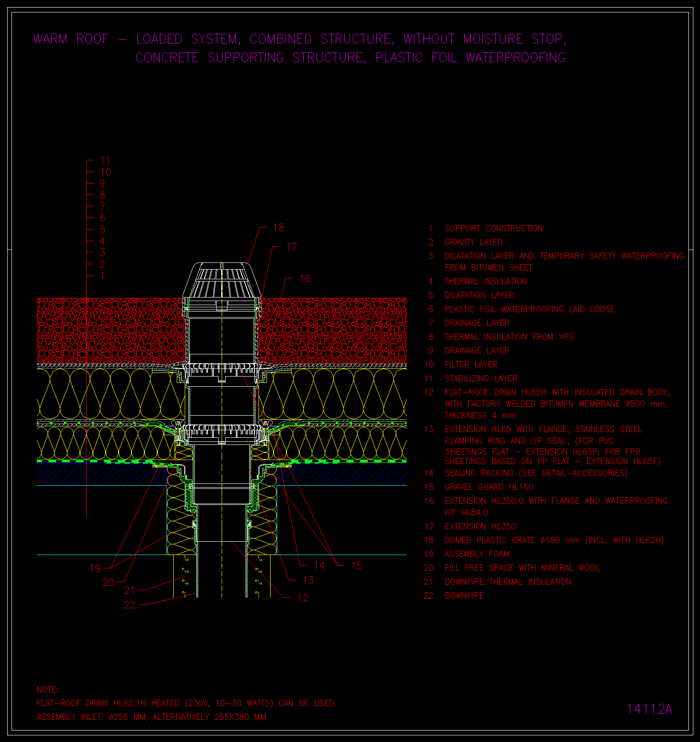Click callout number 22 beside the downpipe
The image size is (700, 742).
pos(130,605)
